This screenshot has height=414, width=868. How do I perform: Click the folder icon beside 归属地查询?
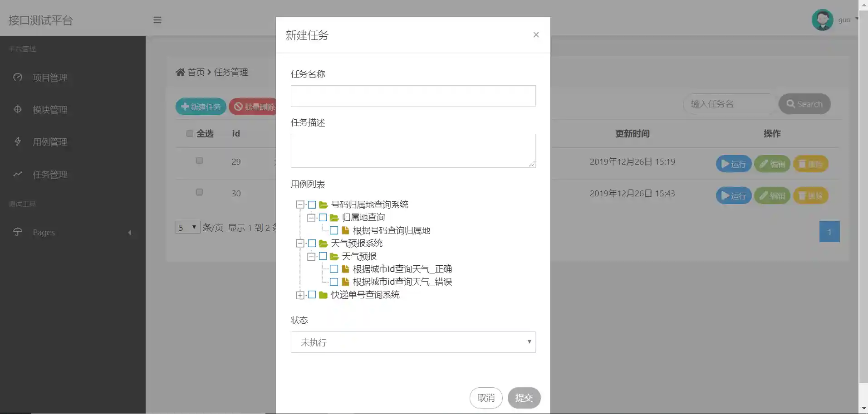334,218
